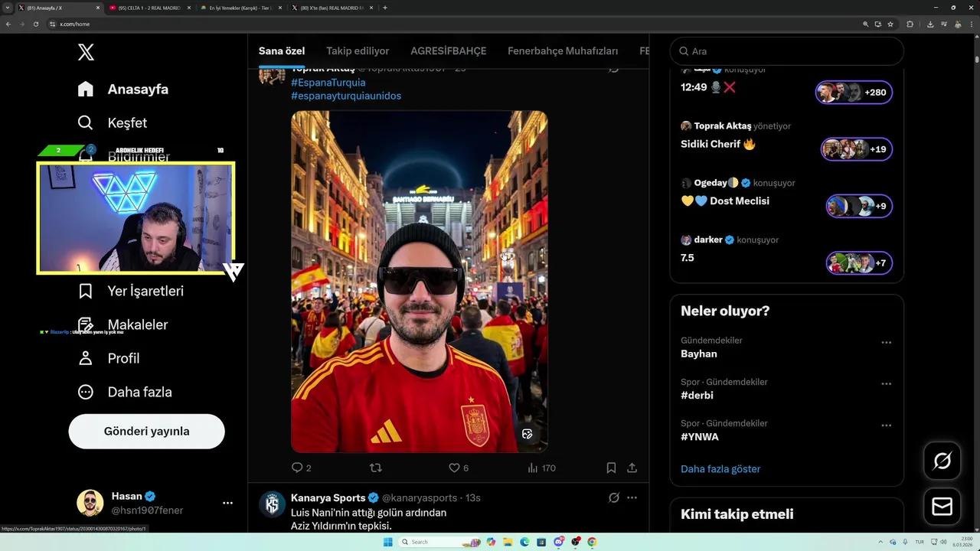This screenshot has height=551, width=980.
Task: Open floating Grok button
Action: pyautogui.click(x=942, y=461)
